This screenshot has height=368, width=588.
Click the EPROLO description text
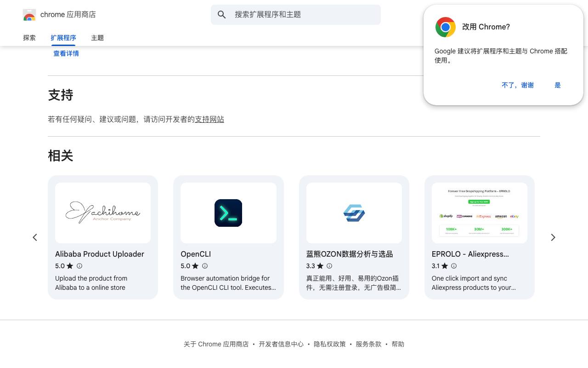point(474,283)
